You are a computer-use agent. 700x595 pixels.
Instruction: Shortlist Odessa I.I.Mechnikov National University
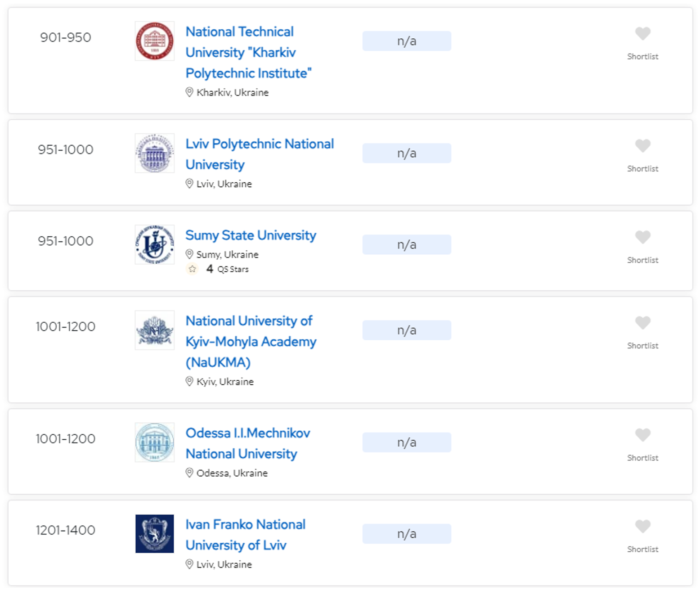(642, 435)
